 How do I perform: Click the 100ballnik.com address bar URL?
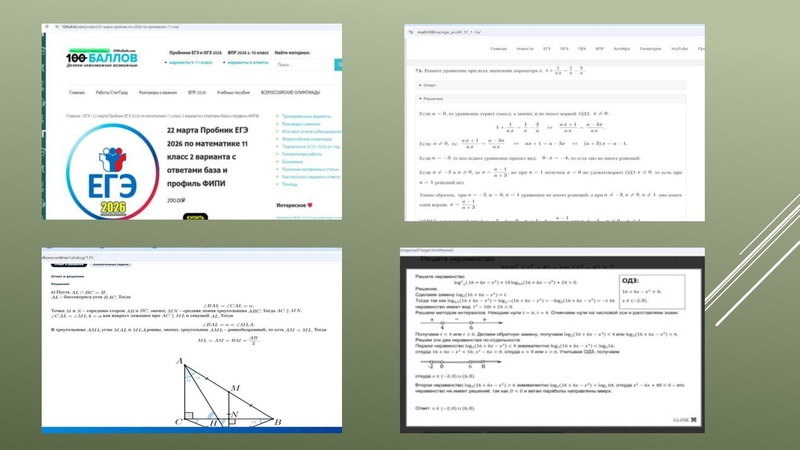click(x=120, y=27)
